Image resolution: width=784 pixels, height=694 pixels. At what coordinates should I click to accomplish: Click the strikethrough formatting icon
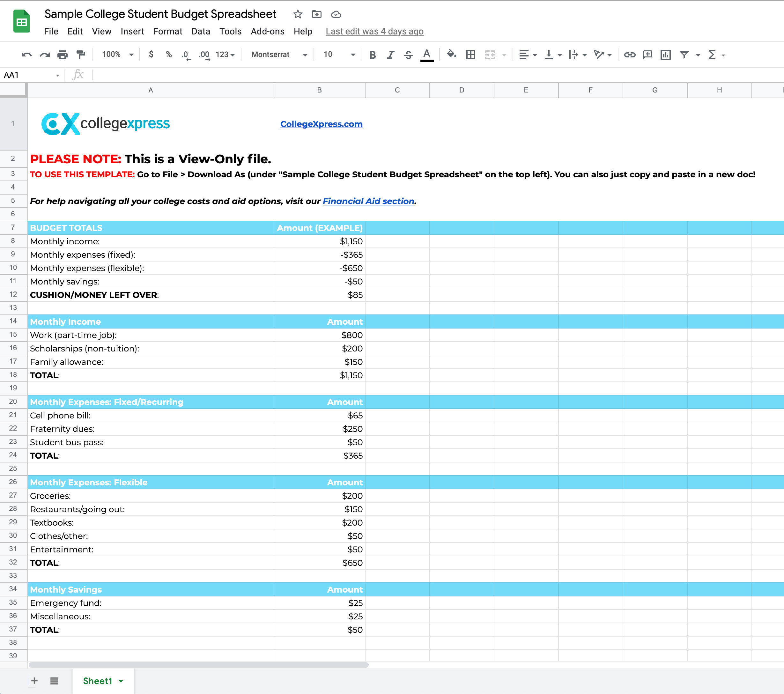point(407,54)
